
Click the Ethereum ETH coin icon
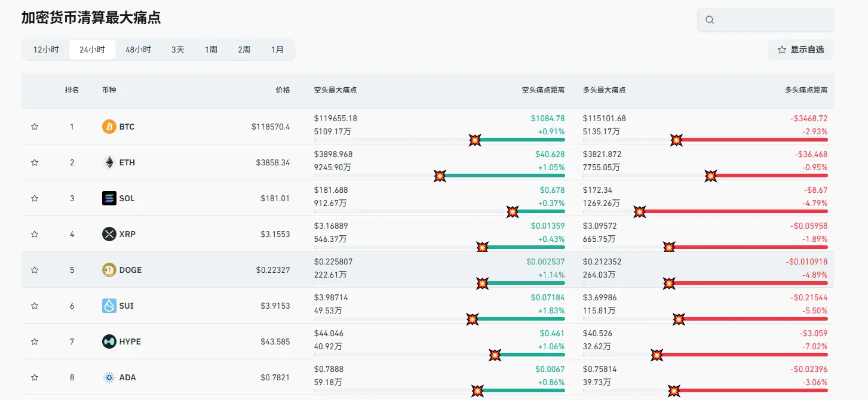109,162
